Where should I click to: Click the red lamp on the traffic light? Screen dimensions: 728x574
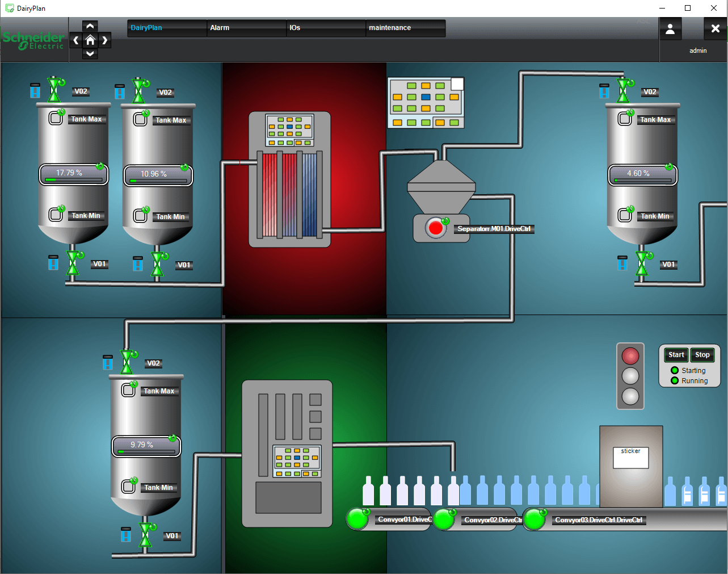coord(630,357)
